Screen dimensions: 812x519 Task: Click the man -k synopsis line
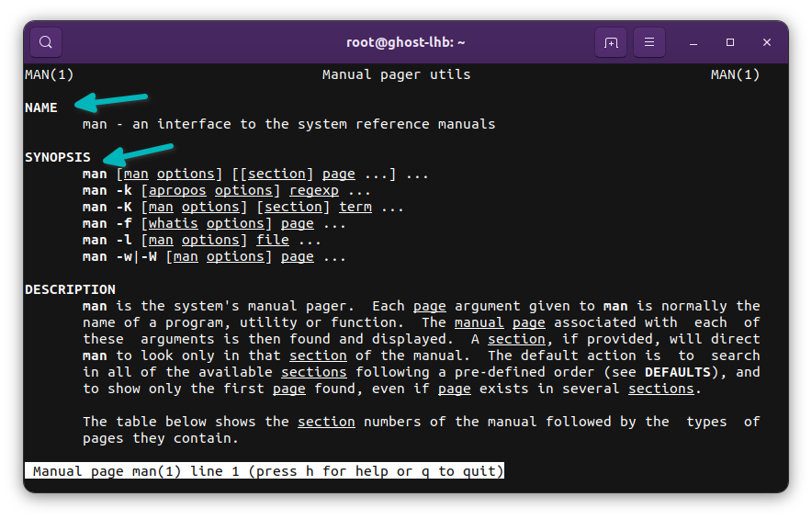227,191
